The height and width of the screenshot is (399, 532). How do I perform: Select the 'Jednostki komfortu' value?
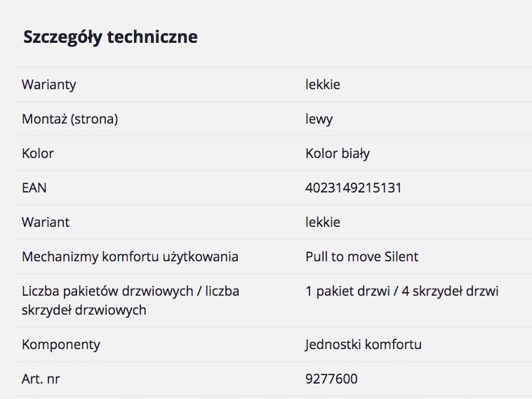tap(364, 345)
